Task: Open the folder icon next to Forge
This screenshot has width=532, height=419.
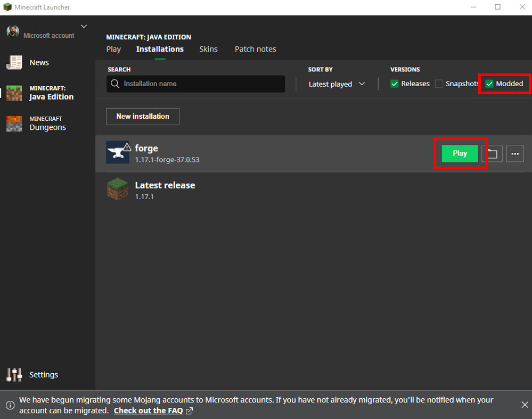Action: coord(491,153)
